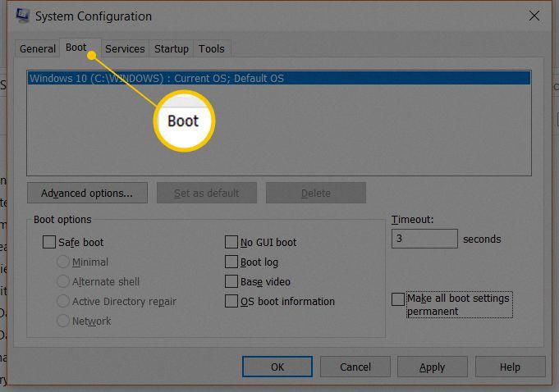Select the Boot tab
Screen dimensions: 559x392
click(x=76, y=48)
